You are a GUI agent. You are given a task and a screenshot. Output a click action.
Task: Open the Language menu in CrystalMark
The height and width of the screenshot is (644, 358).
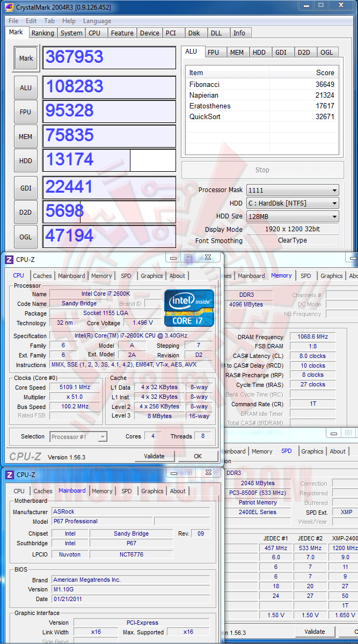pos(97,21)
